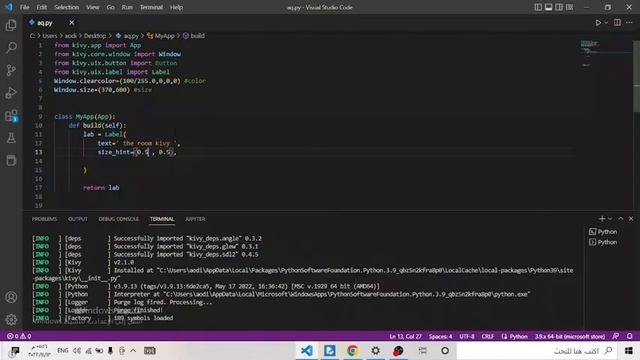This screenshot has height=360, width=640.
Task: Click the editor minimap overview
Action: click(606, 55)
